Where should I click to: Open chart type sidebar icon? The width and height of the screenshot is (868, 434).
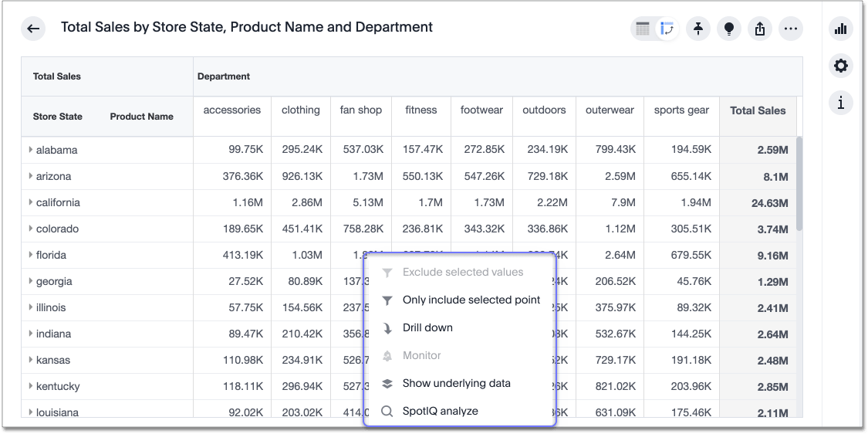pyautogui.click(x=841, y=29)
